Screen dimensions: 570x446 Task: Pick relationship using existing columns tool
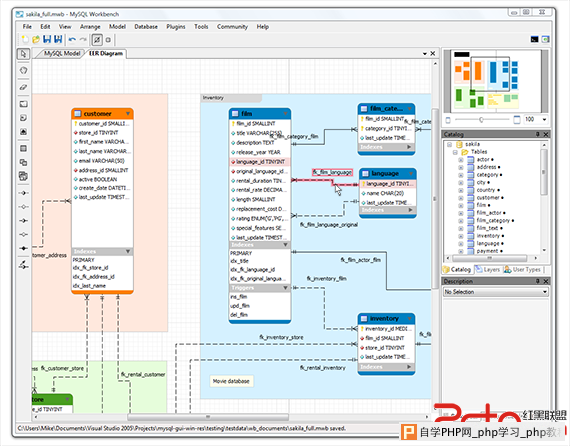pyautogui.click(x=24, y=265)
